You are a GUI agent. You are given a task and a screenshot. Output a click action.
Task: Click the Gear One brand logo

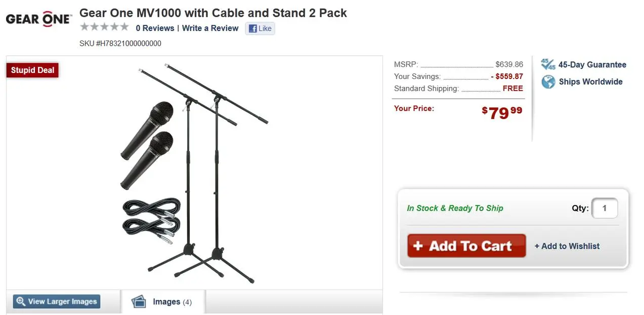click(x=38, y=19)
